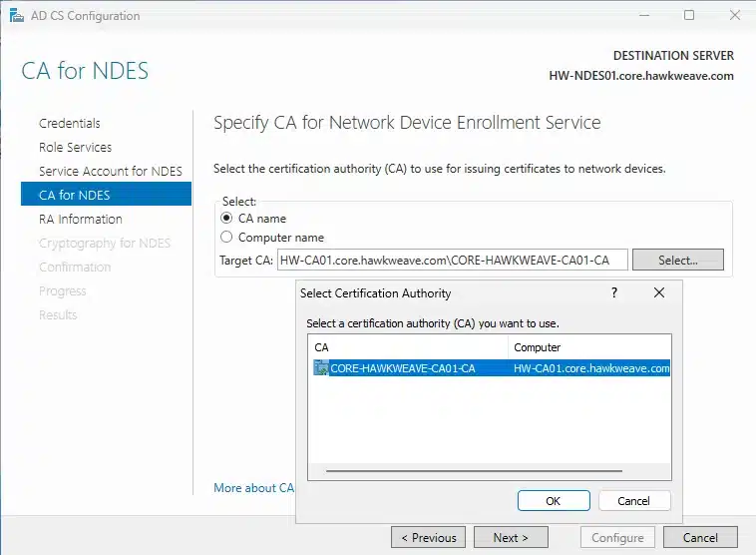
Task: Click the horizontal scrollbar in CA list
Action: [474, 470]
